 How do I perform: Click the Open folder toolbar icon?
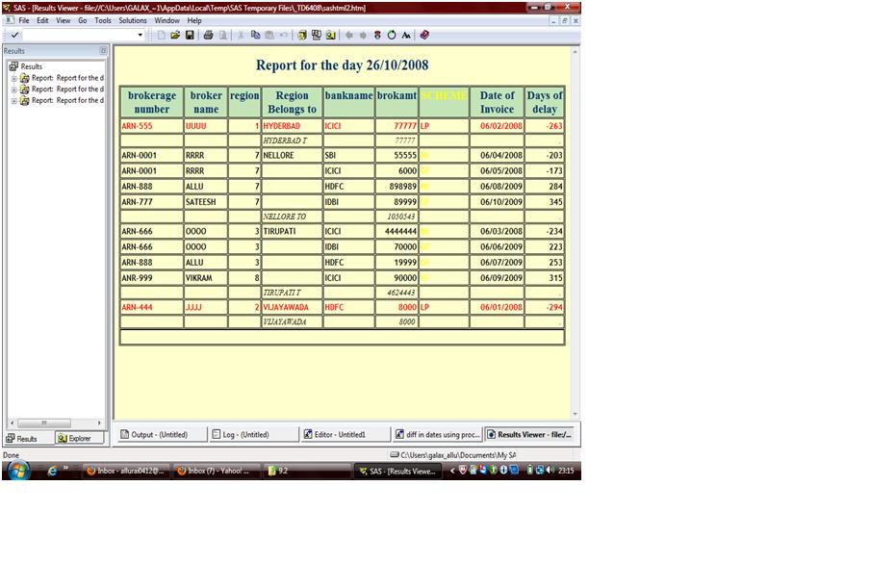tap(175, 35)
